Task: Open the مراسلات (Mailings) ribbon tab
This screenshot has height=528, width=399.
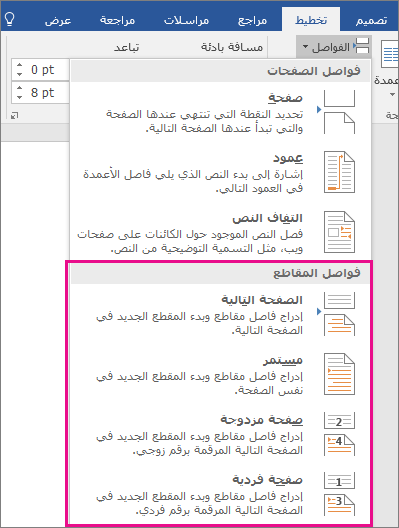Action: (x=186, y=20)
